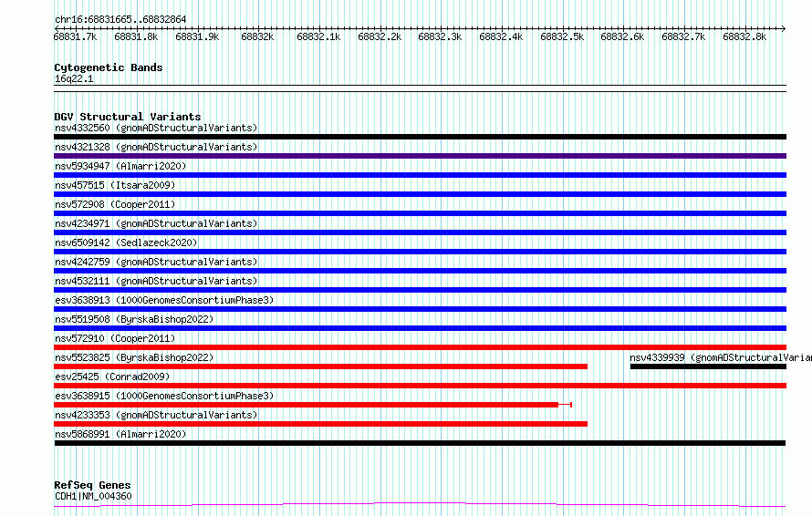Click the red esv25425 variant bar
Viewport: 812px width, 516px height.
pos(420,386)
